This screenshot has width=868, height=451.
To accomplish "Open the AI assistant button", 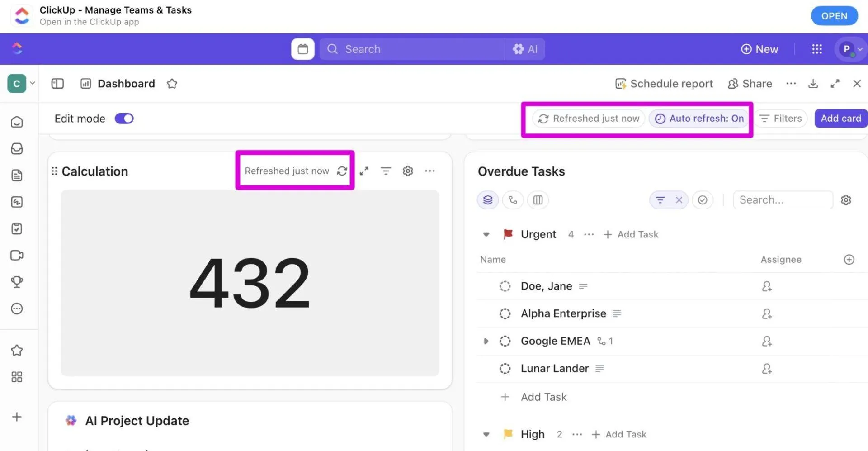I will [525, 49].
